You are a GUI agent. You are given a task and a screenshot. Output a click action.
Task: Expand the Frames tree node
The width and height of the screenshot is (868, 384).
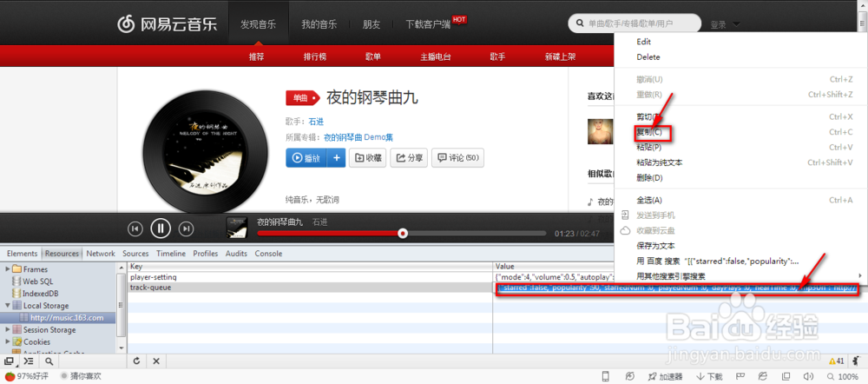(x=8, y=269)
